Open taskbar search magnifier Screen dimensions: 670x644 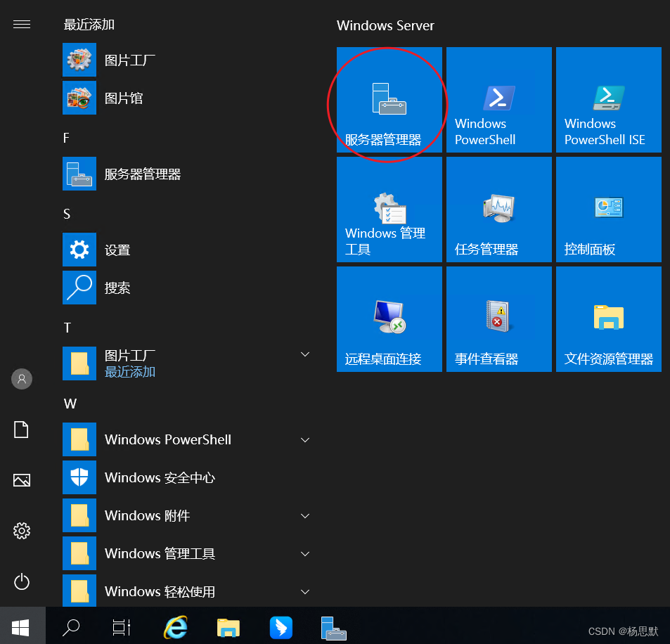(71, 627)
